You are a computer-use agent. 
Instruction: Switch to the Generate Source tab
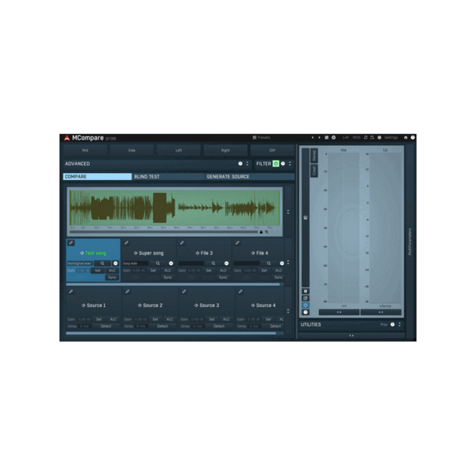point(250,177)
